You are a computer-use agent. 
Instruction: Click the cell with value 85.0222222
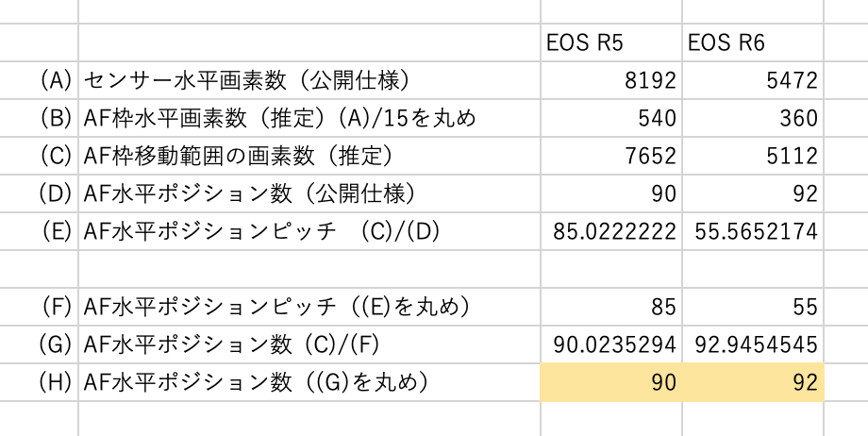610,232
